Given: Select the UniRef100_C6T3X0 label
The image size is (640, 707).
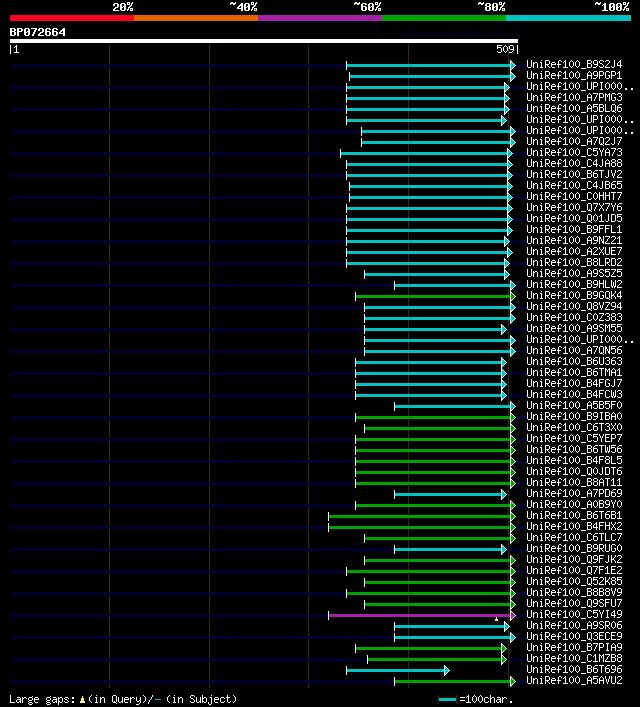Looking at the screenshot, I should click(x=574, y=427).
